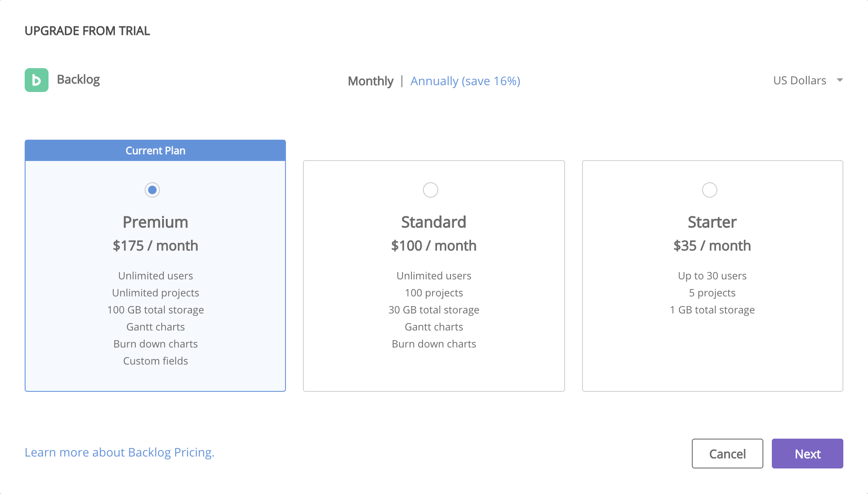
Task: Click the $100 / month price
Action: click(434, 246)
